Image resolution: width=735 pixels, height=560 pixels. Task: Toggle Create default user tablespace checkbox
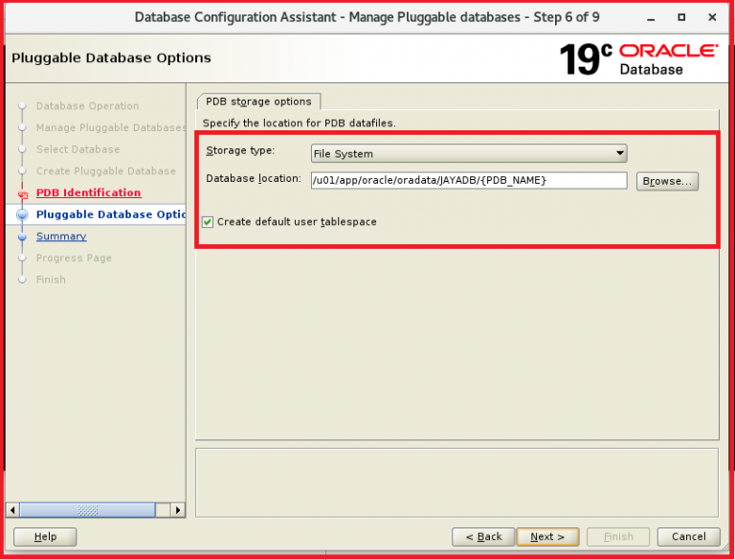208,222
